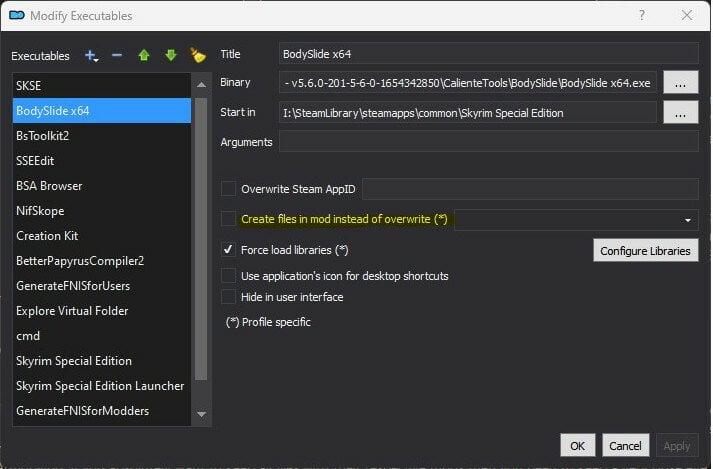Image resolution: width=713 pixels, height=469 pixels.
Task: Click scroll down arrow in executables list
Action: coord(201,414)
